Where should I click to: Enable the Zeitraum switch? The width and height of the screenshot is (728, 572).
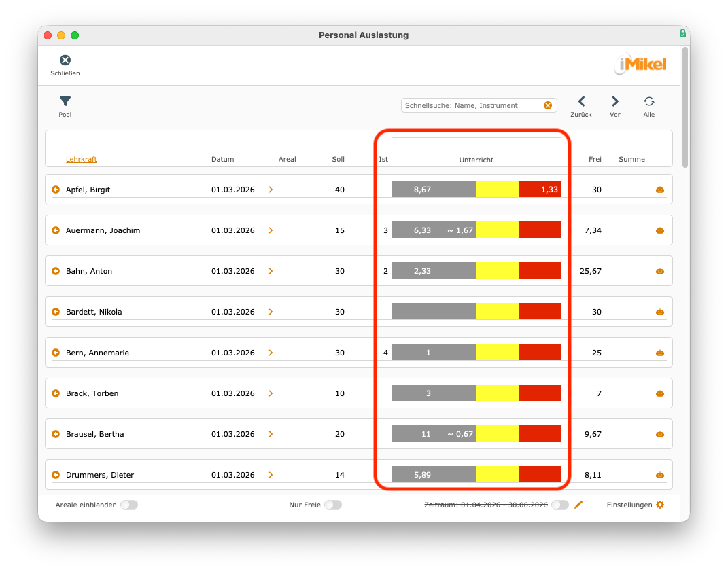tap(560, 505)
